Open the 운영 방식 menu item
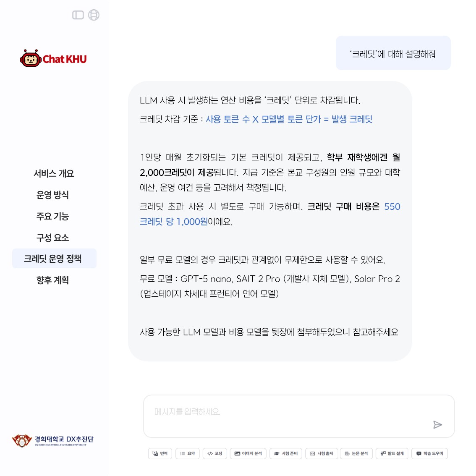This screenshot has height=476, width=476. click(x=52, y=195)
